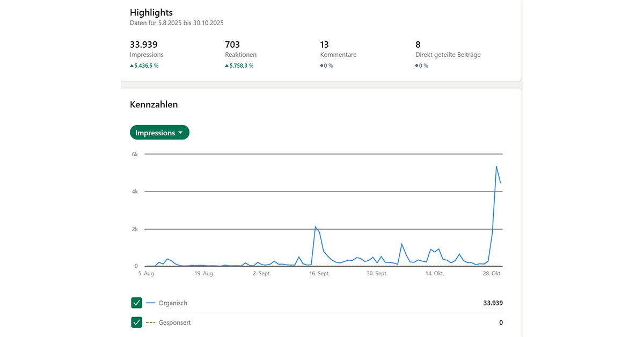Uncheck the Organisch checkbox

click(x=136, y=303)
